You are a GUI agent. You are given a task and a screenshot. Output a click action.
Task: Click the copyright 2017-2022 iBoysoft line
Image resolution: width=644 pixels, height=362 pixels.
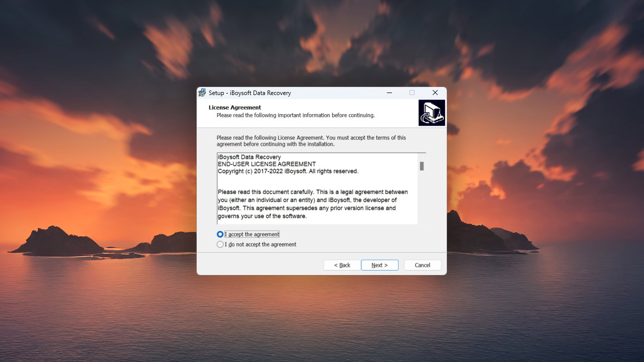(x=288, y=171)
